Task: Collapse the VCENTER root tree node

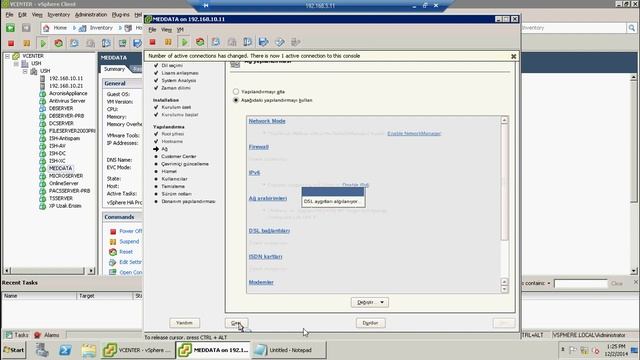Action: (x=7, y=56)
